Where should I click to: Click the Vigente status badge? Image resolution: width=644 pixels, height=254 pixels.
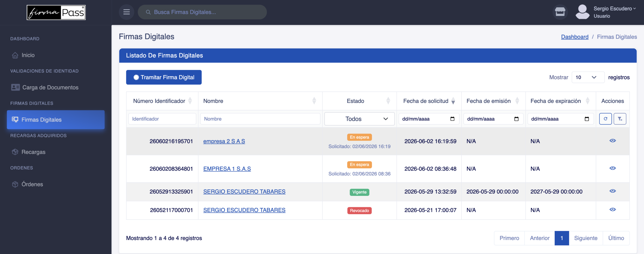coord(359,192)
